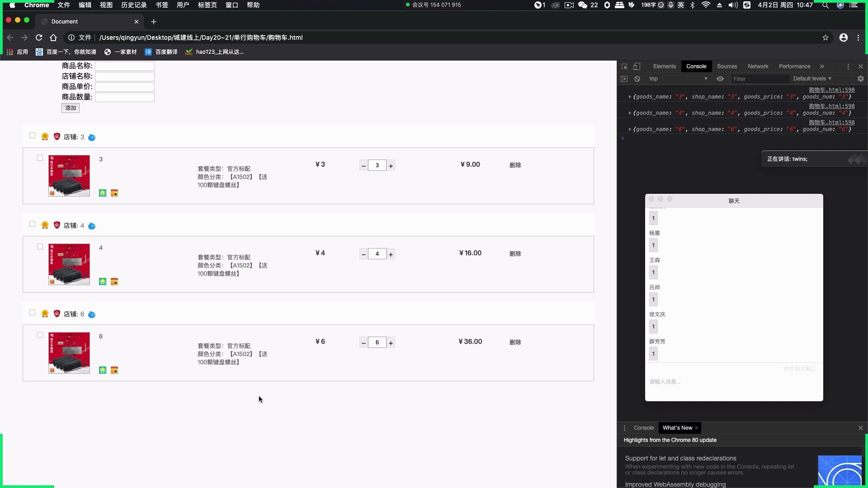Click the green badge icon under product 3
The height and width of the screenshot is (488, 868).
tap(103, 193)
